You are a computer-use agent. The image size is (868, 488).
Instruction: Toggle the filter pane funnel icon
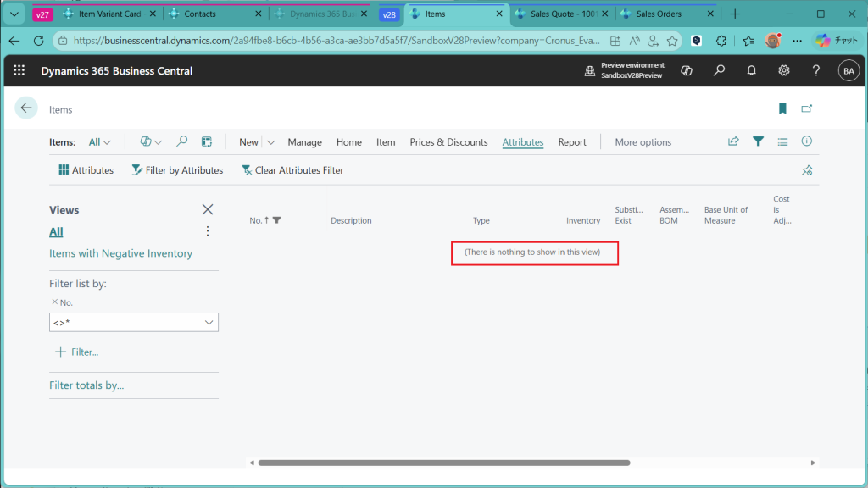pyautogui.click(x=758, y=141)
